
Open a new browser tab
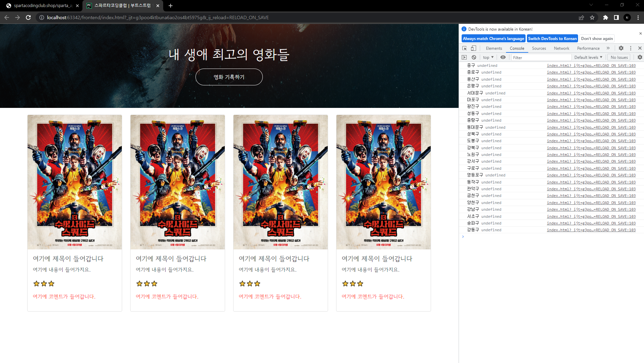pos(171,6)
